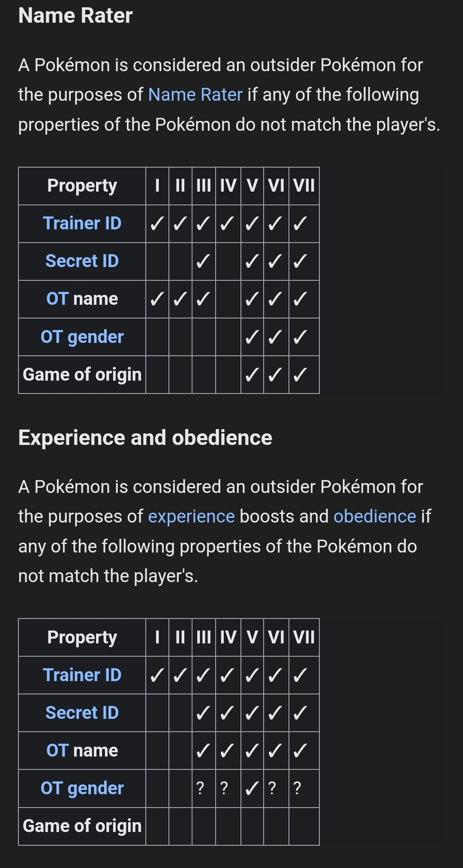Click Gen III checkmark in Name Rater Secret ID row
The height and width of the screenshot is (868, 463).
pyautogui.click(x=203, y=261)
